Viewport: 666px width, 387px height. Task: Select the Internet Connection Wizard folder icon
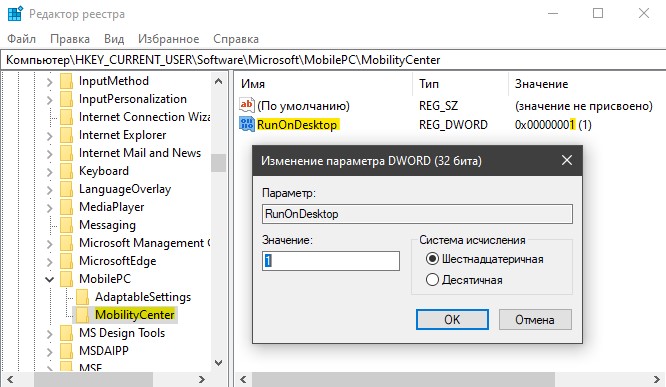click(x=66, y=117)
